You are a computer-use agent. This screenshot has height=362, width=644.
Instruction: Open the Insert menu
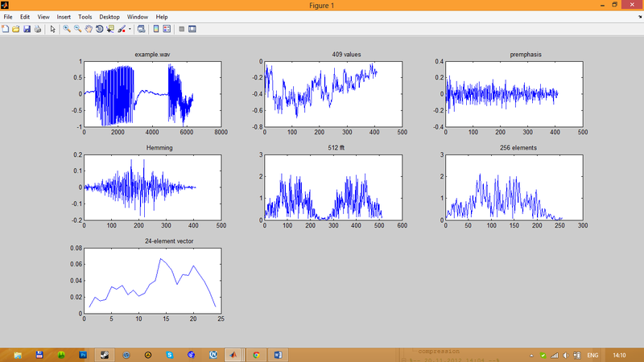pos(64,17)
